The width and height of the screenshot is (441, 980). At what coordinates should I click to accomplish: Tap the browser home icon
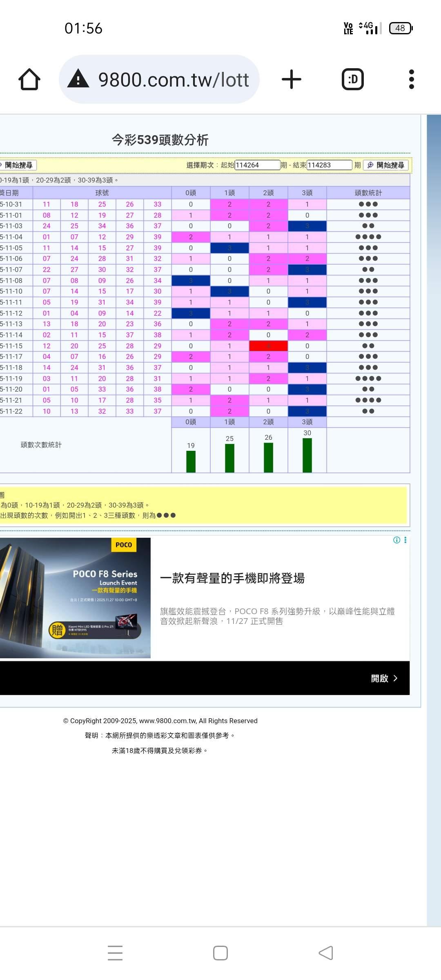(29, 79)
